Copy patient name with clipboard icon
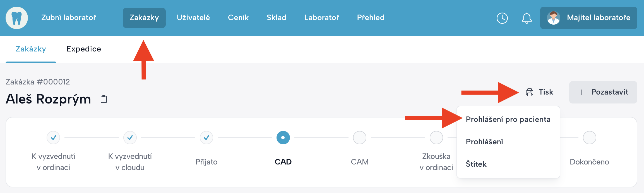 tap(104, 99)
